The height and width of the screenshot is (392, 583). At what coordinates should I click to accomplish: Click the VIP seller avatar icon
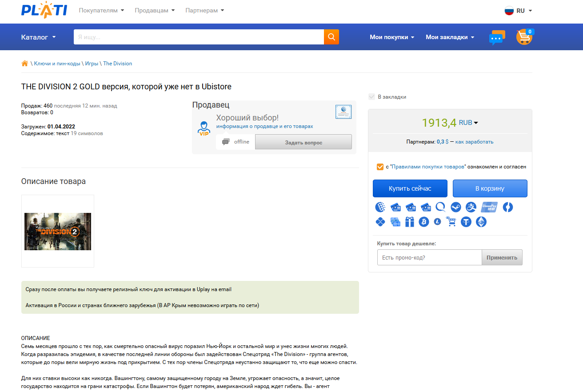[x=204, y=128]
